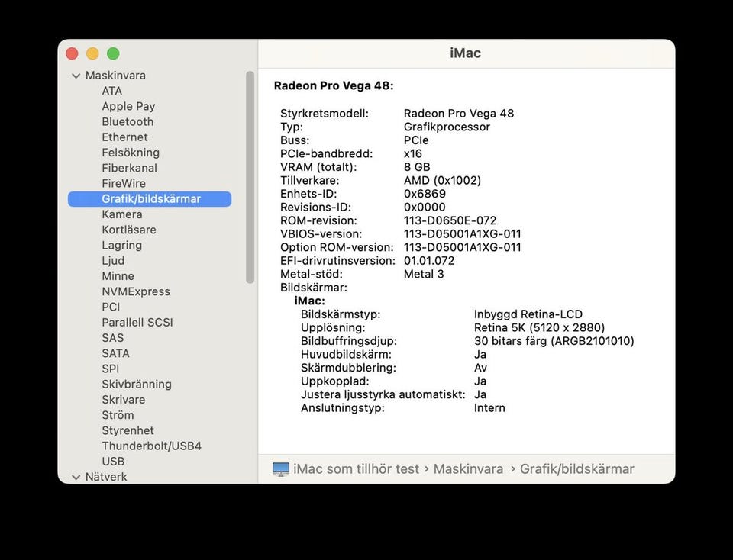733x560 pixels.
Task: Select the Ethernet sidebar item
Action: click(x=124, y=137)
